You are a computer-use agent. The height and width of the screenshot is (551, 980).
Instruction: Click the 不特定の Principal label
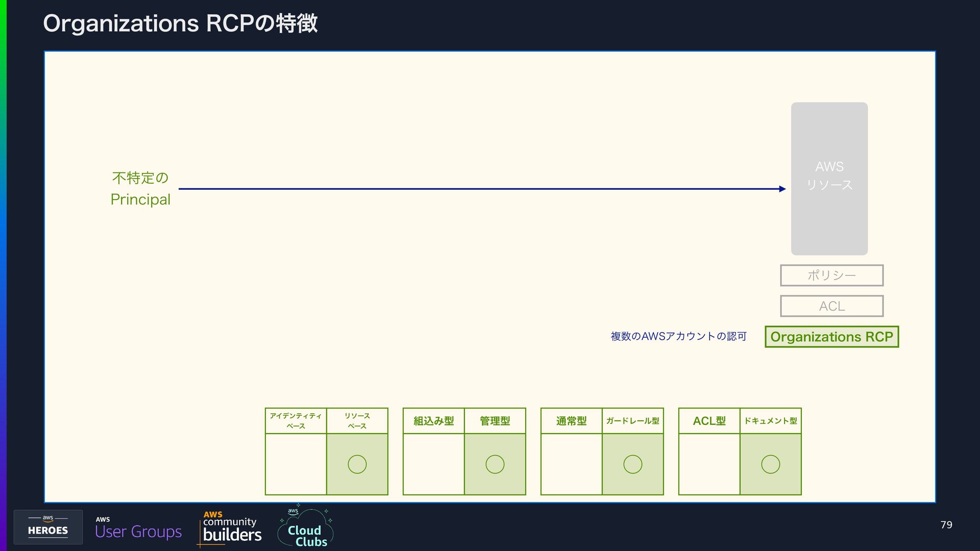140,189
